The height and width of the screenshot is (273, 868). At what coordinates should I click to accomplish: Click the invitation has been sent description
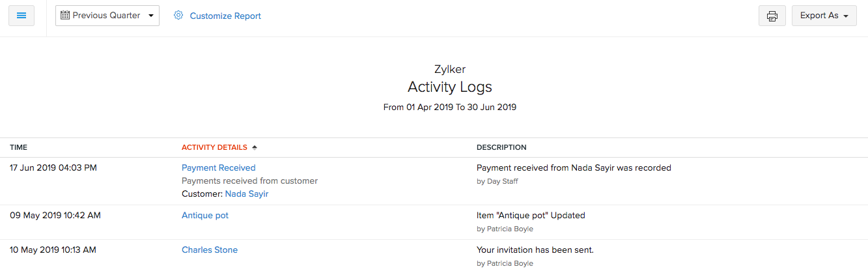pos(535,250)
